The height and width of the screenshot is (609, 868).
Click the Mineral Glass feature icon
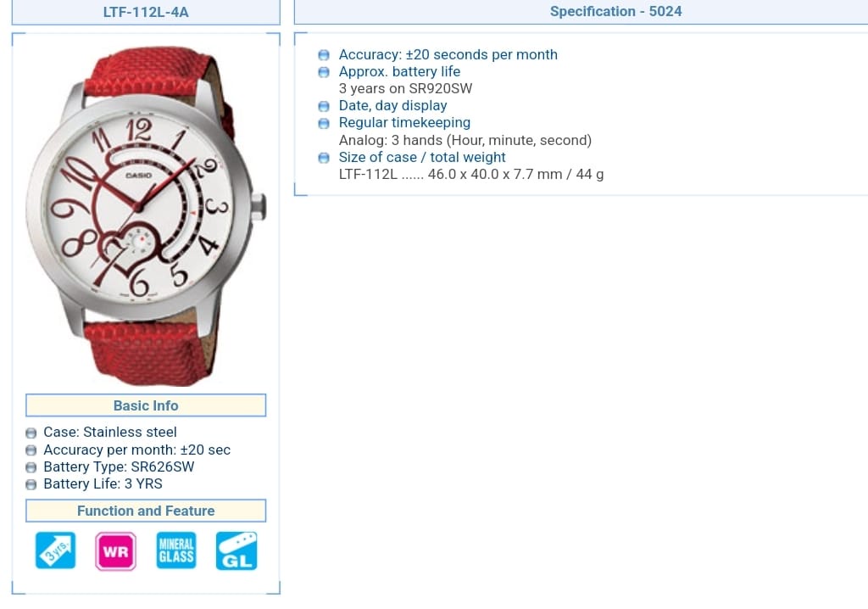click(176, 550)
